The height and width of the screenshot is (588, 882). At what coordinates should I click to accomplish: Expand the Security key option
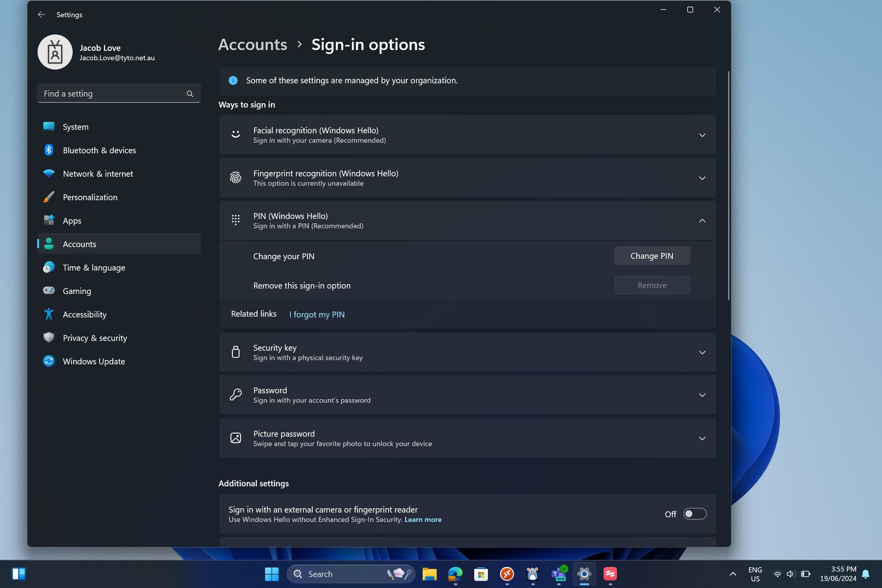click(x=702, y=353)
